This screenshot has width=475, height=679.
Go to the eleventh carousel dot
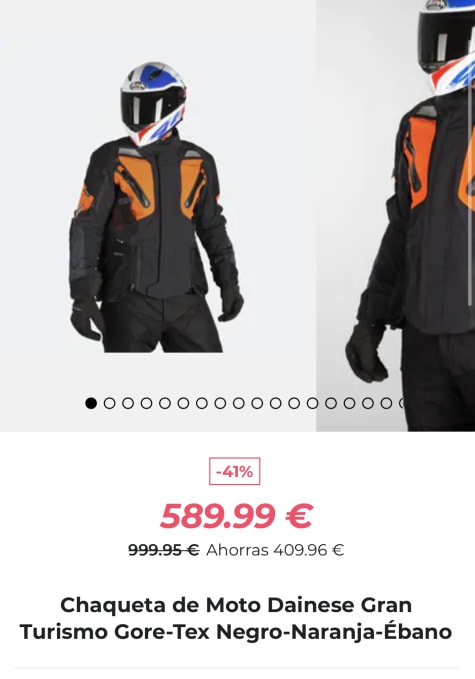(275, 403)
